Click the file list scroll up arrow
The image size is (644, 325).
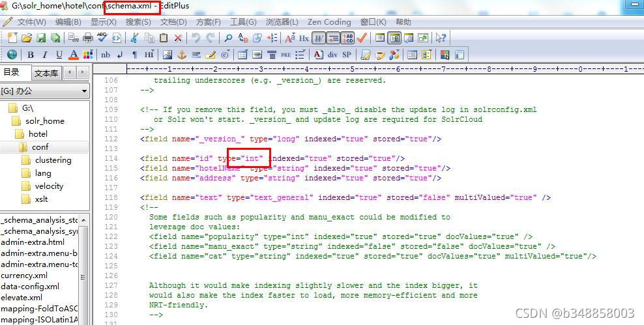(83, 220)
